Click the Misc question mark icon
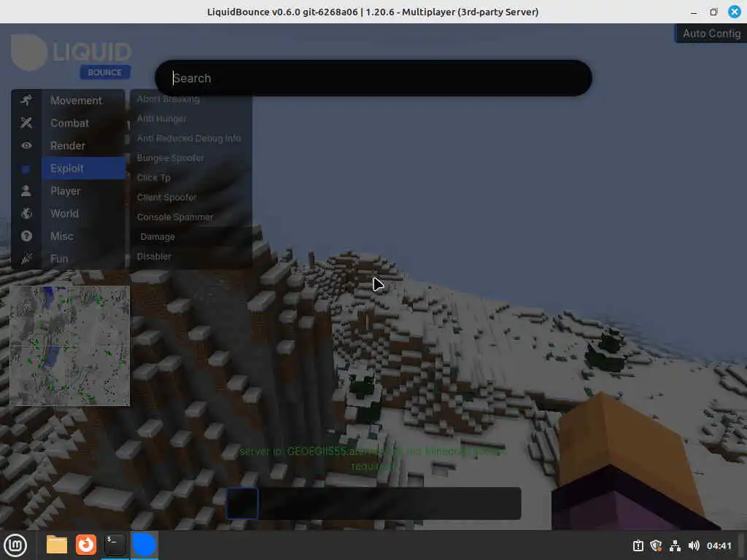Viewport: 747px width, 560px height. (x=26, y=236)
